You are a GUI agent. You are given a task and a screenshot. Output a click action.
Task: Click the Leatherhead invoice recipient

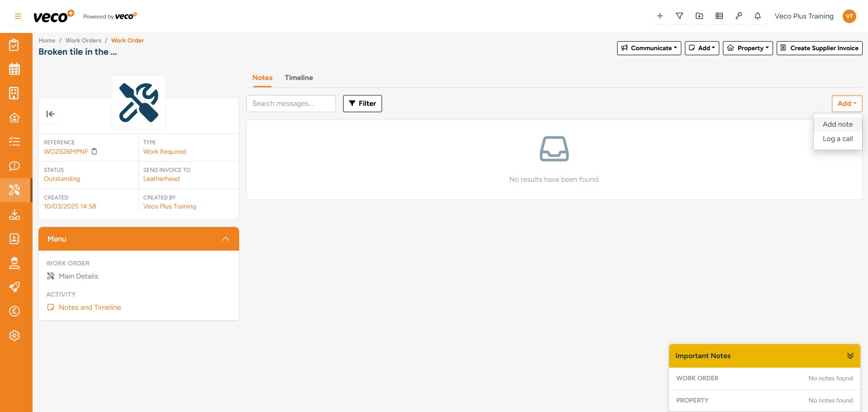pos(161,179)
